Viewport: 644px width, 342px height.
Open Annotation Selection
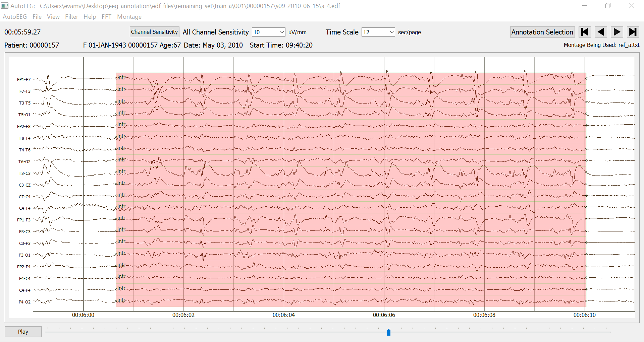tap(542, 32)
